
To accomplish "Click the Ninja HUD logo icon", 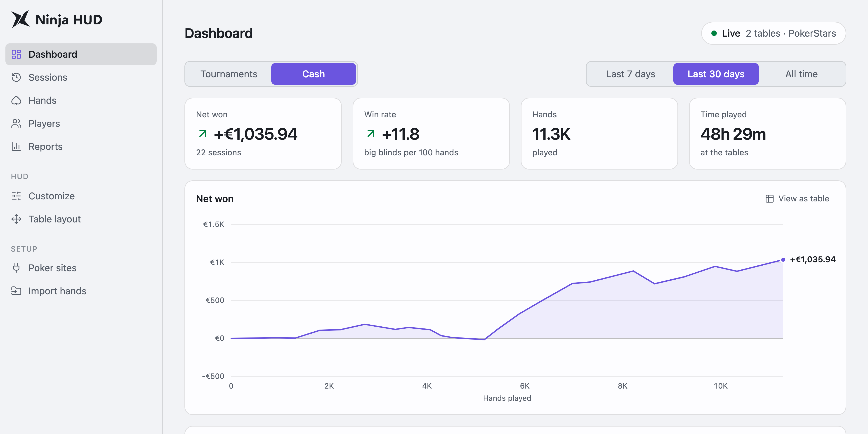I will point(20,19).
